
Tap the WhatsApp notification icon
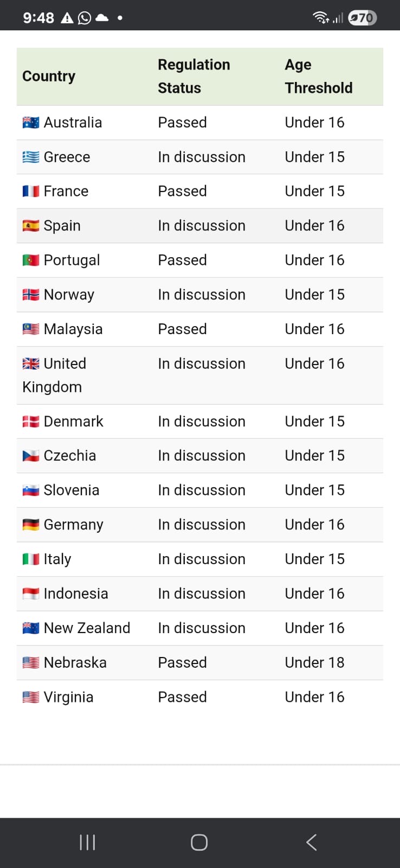(85, 18)
